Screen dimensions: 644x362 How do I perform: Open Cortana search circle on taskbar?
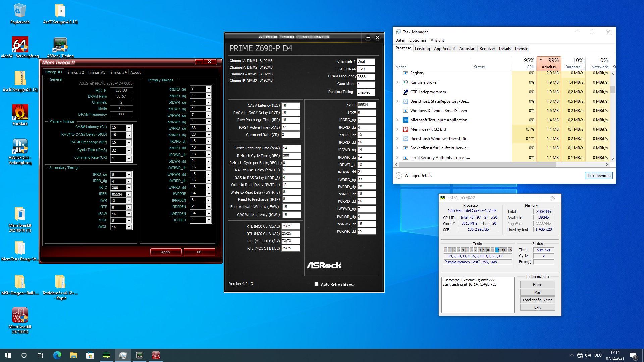[x=24, y=355]
